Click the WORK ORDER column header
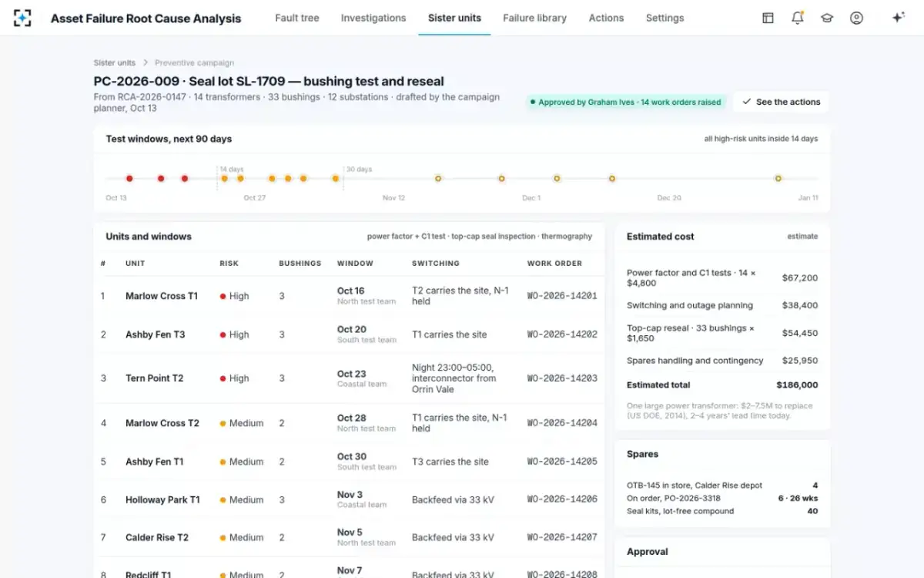This screenshot has height=578, width=924. [x=554, y=264]
